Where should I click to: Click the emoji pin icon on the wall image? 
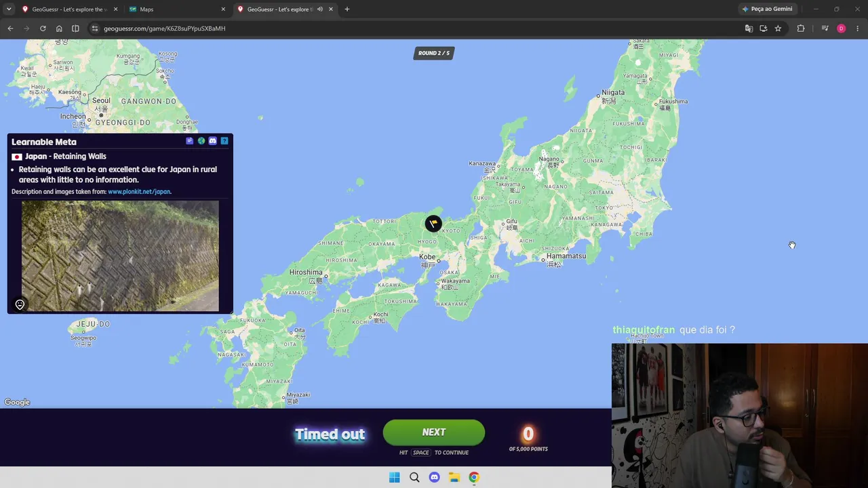20,305
